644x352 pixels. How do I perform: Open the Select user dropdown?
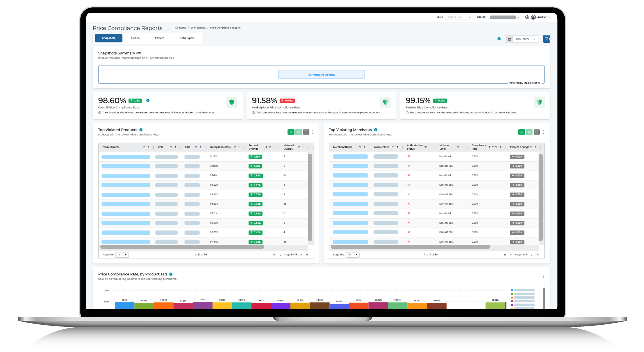460,17
